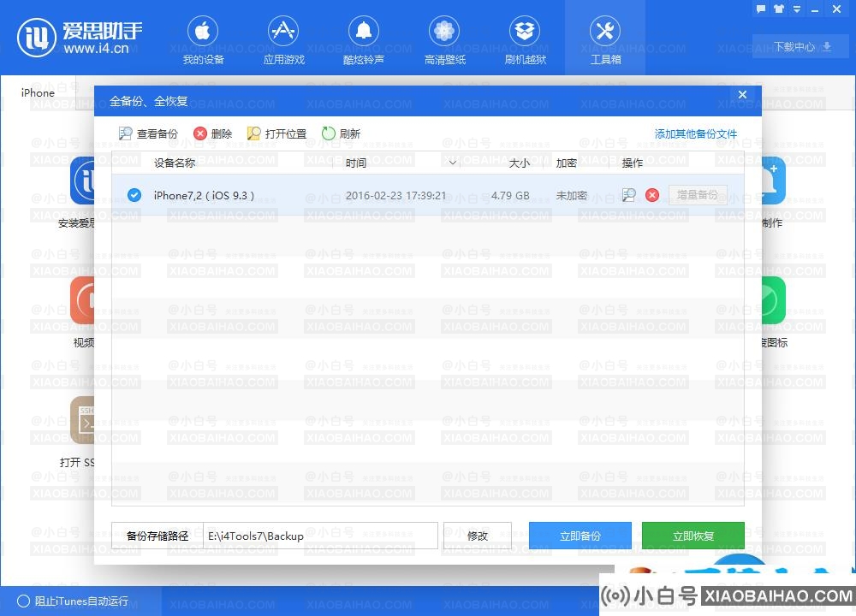Toggle 阻止iTunes自动运行 option
This screenshot has height=616, width=856.
(x=73, y=601)
